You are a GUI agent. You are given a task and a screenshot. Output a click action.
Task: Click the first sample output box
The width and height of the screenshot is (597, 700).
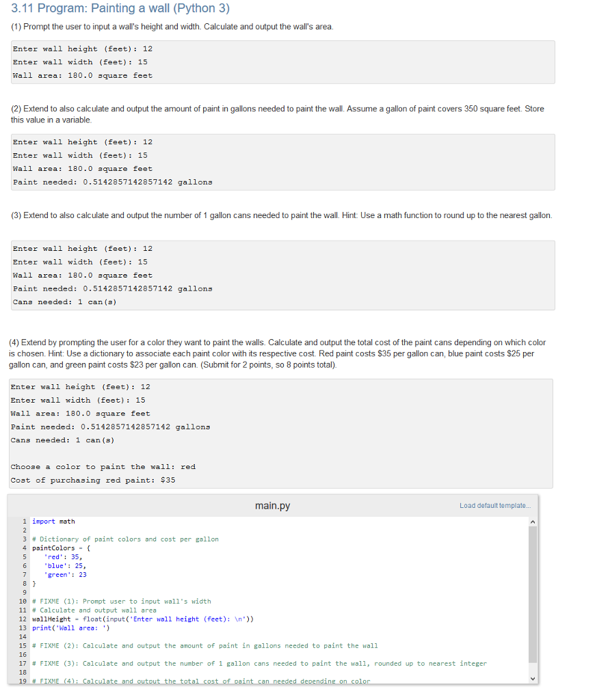pyautogui.click(x=282, y=62)
